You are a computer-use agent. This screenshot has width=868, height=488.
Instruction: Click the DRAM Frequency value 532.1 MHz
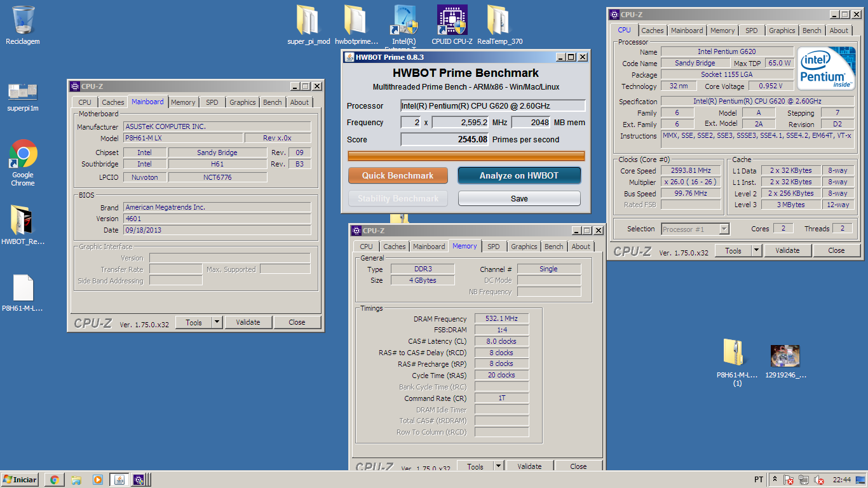(x=501, y=318)
